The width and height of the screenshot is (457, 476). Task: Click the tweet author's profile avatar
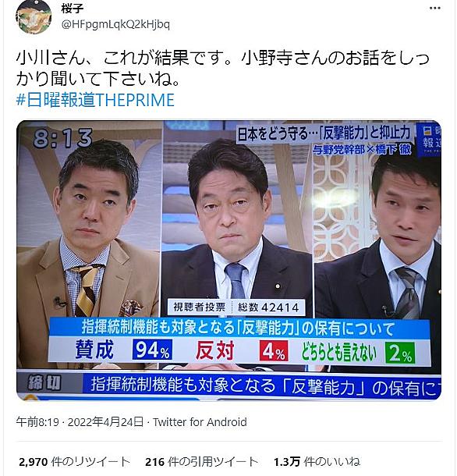(x=34, y=16)
